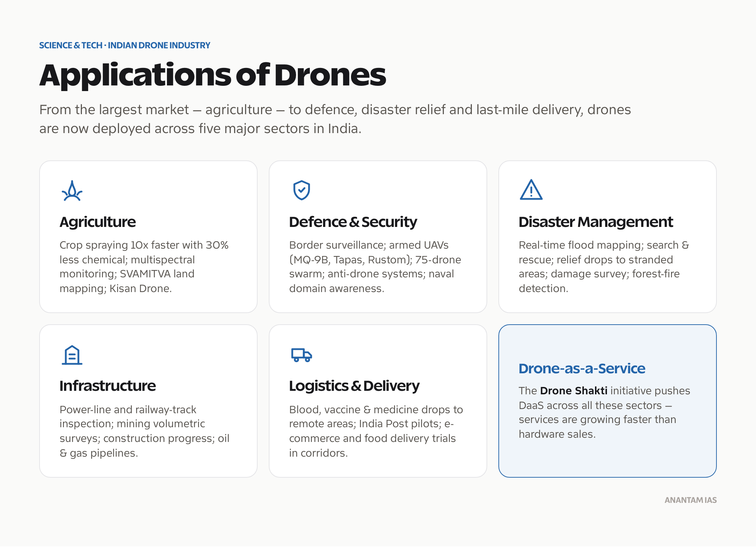This screenshot has width=756, height=547.
Task: Click the 'Real-time flood mapping' description
Action: 604,267
